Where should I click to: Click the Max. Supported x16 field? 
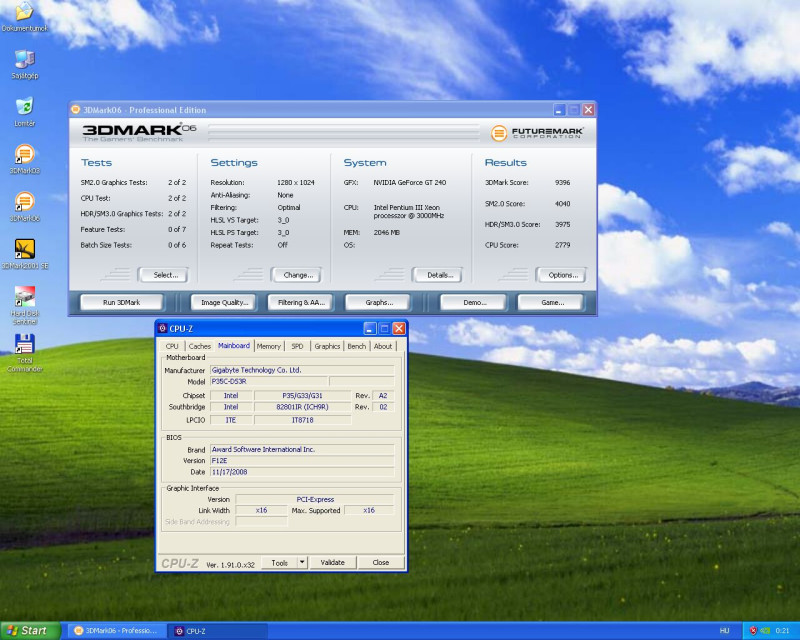pyautogui.click(x=369, y=510)
